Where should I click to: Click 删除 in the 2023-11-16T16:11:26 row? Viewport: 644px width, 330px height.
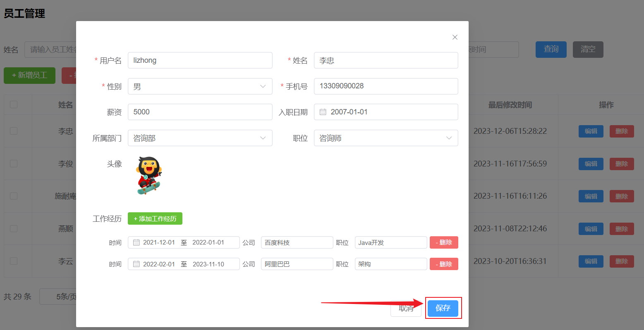[x=622, y=196]
